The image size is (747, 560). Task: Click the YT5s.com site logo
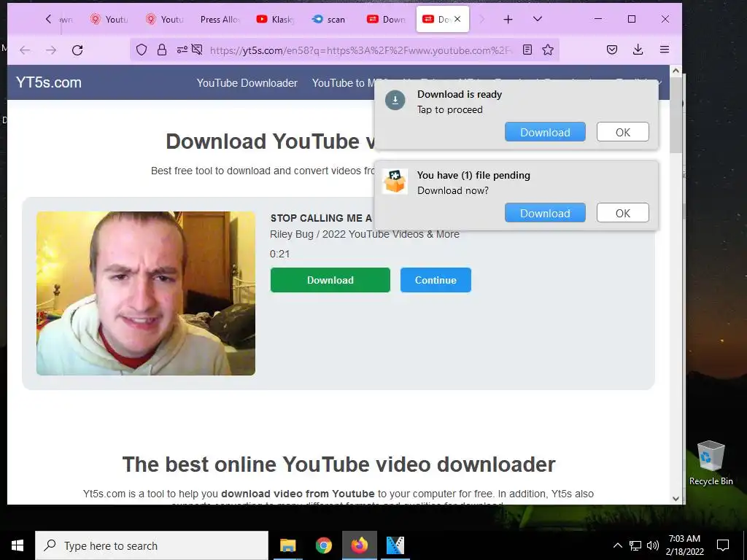coord(49,82)
